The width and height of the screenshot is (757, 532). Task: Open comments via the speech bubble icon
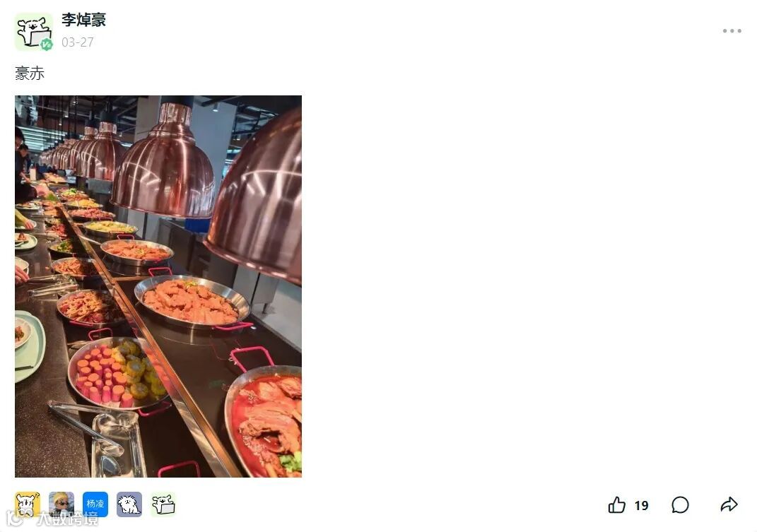click(680, 505)
